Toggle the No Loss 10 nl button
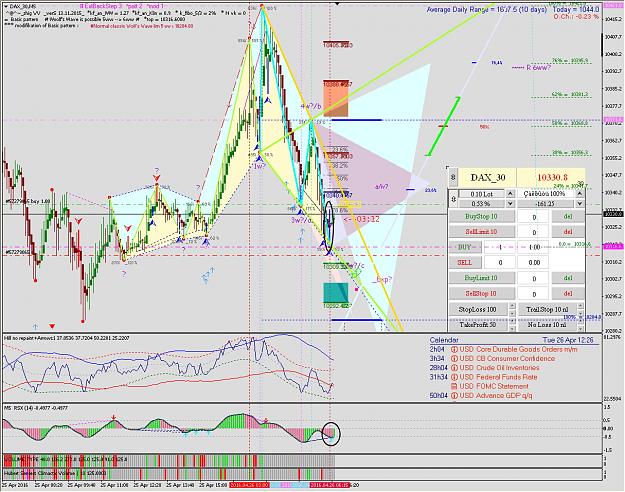 (x=547, y=325)
